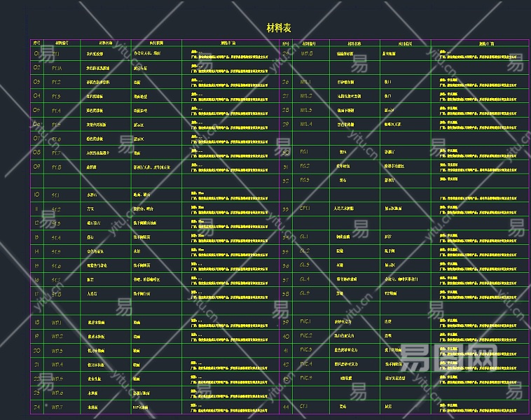The height and width of the screenshot is (420, 531).
Task: Select material code PVC.1
Action: (305, 321)
